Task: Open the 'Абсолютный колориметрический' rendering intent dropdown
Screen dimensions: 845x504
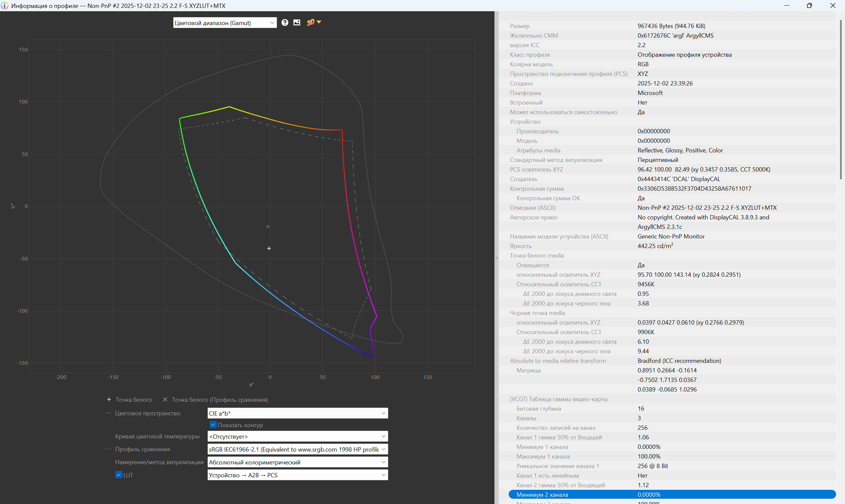Action: point(297,462)
